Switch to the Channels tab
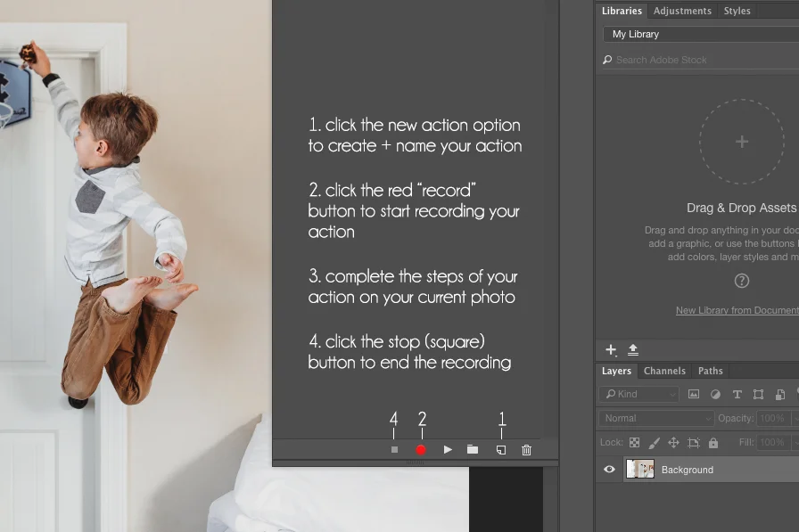This screenshot has width=799, height=532. coord(664,371)
